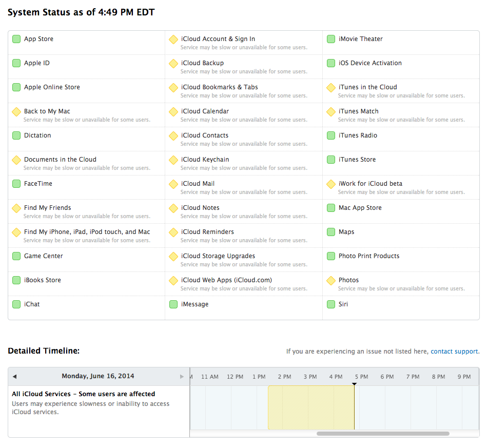This screenshot has width=487, height=448.
Task: Select the Find My Friends service entry
Action: (x=48, y=208)
